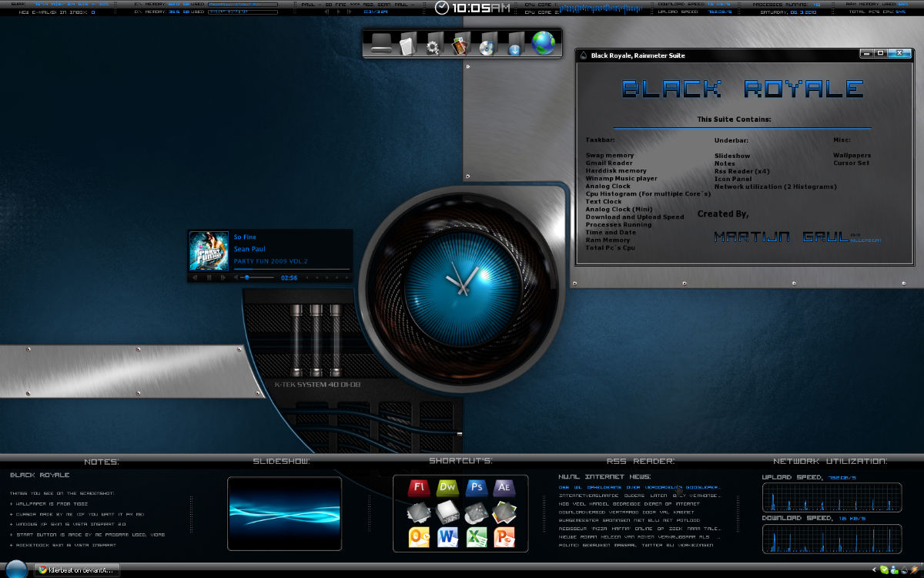Screen dimensions: 924x578
Task: Open the music disc folder in dock
Action: [487, 46]
